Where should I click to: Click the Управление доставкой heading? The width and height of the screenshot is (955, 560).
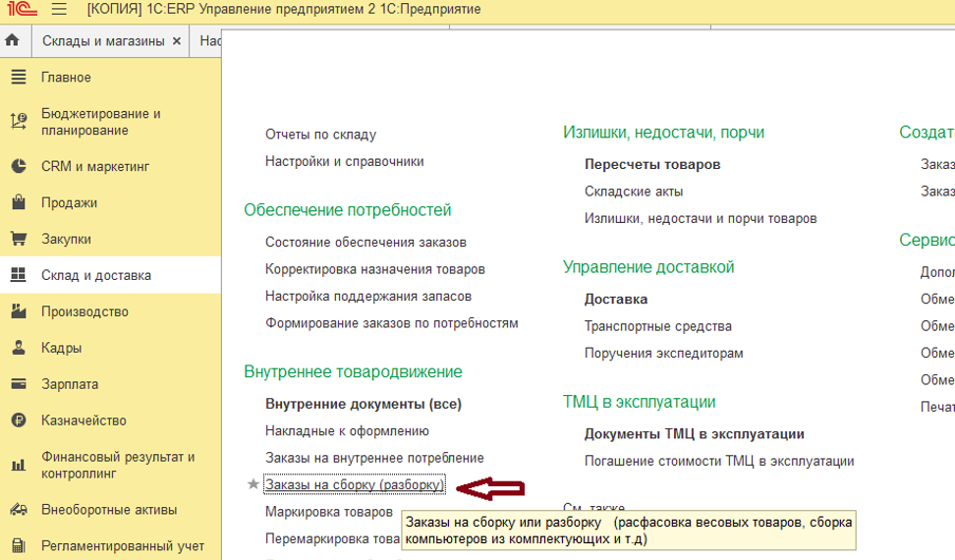(x=648, y=267)
